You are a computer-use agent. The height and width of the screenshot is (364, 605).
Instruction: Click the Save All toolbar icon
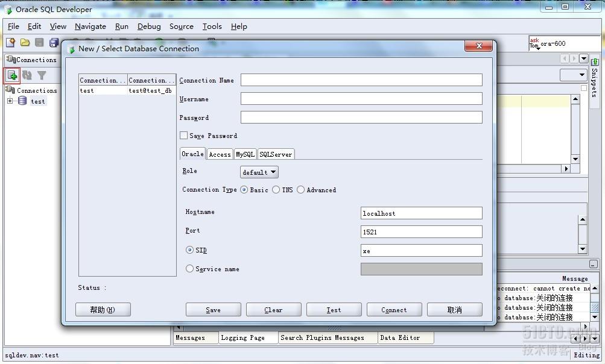[54, 42]
